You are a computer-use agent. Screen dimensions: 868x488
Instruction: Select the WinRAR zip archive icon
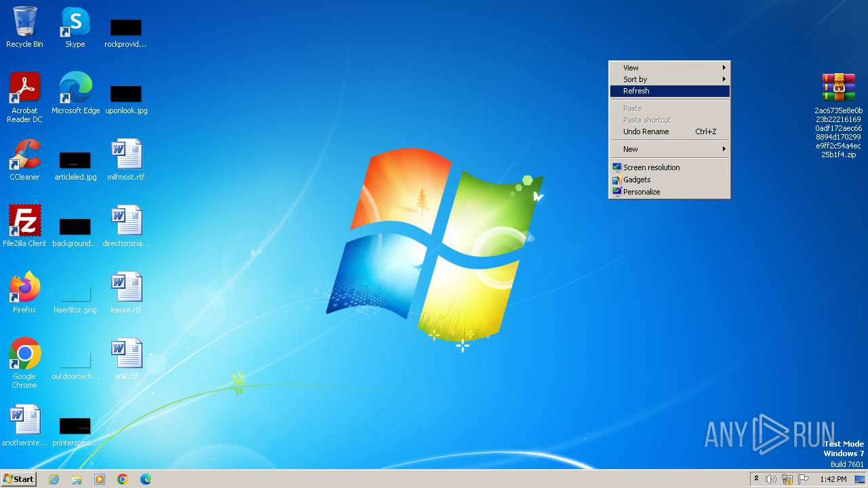point(839,115)
